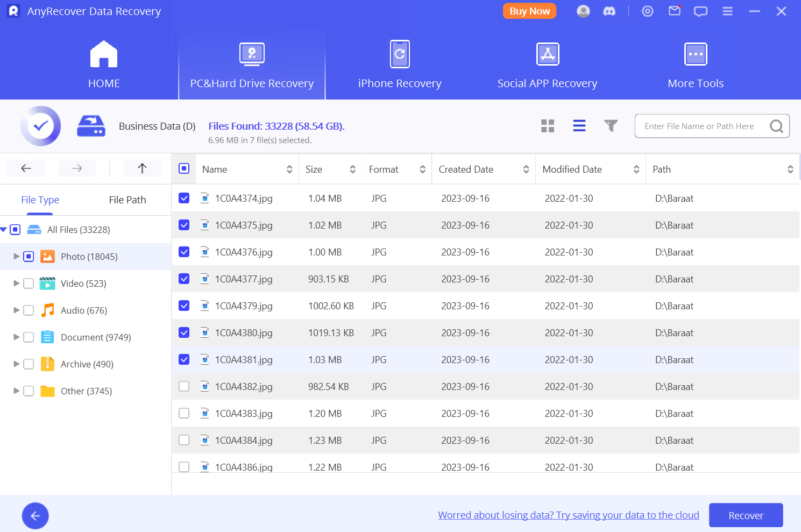This screenshot has height=532, width=801.
Task: Open the settings gear icon
Action: pyautogui.click(x=647, y=11)
